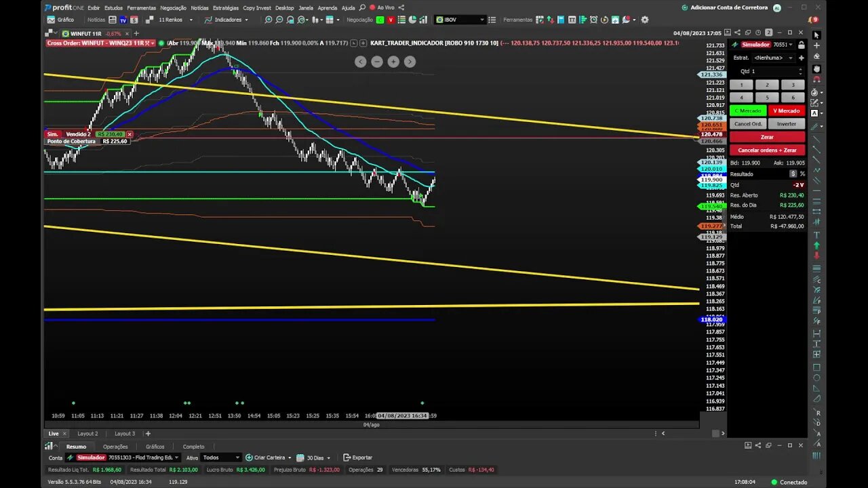Toggle the Ao Vivo live indicator
This screenshot has height=488, width=868.
click(382, 7)
